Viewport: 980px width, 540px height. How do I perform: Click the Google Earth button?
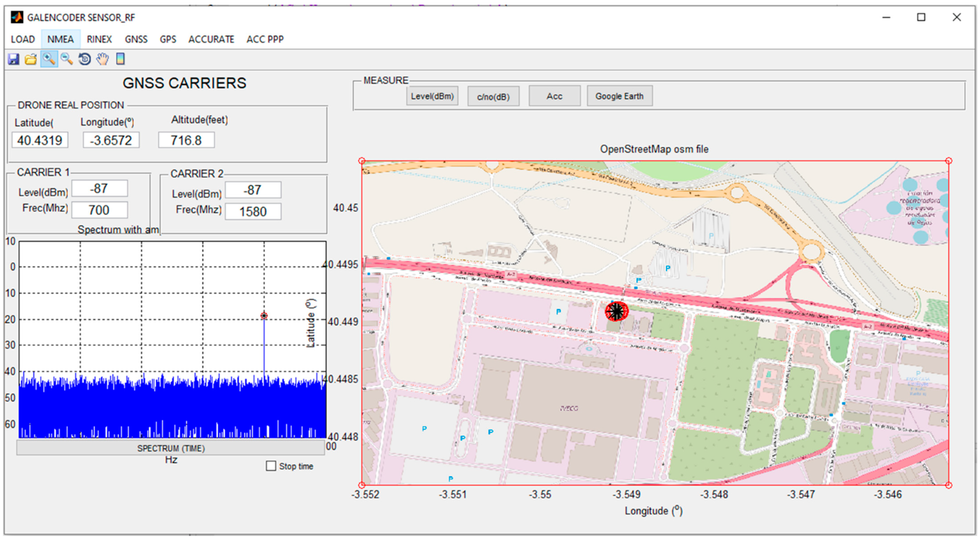click(x=619, y=96)
